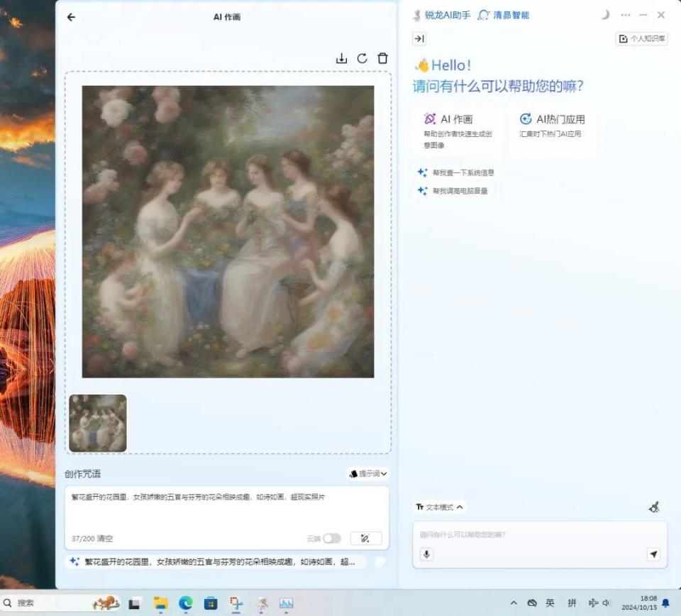The width and height of the screenshot is (681, 616).
Task: Delete the generated image with trash icon
Action: tap(382, 58)
